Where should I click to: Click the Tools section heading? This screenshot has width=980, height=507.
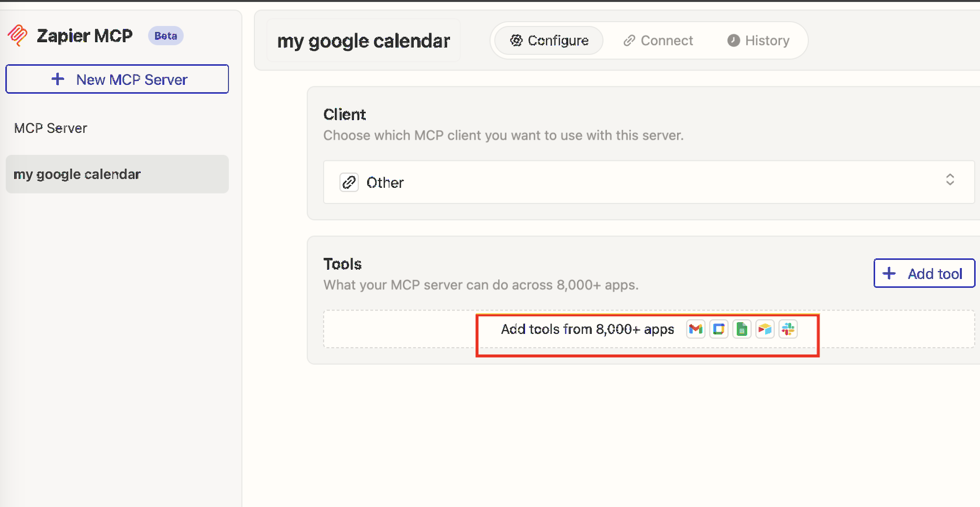click(343, 264)
